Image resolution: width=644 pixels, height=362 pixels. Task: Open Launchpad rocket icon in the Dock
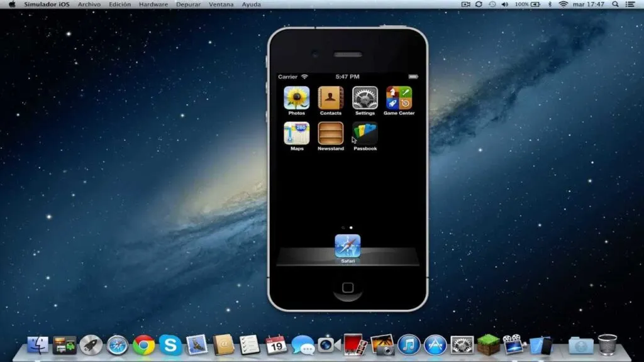(x=91, y=345)
